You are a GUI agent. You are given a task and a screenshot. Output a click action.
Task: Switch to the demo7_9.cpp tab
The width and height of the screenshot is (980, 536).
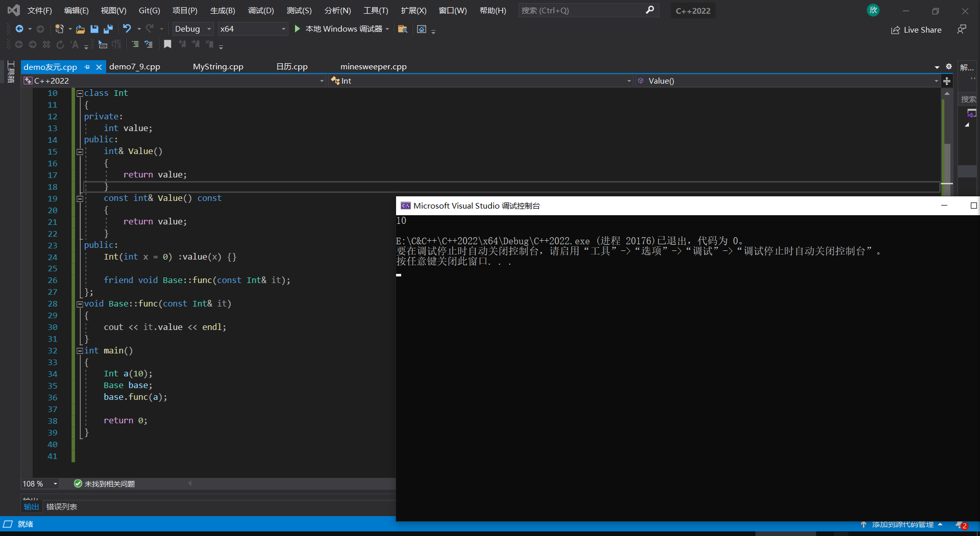point(135,67)
